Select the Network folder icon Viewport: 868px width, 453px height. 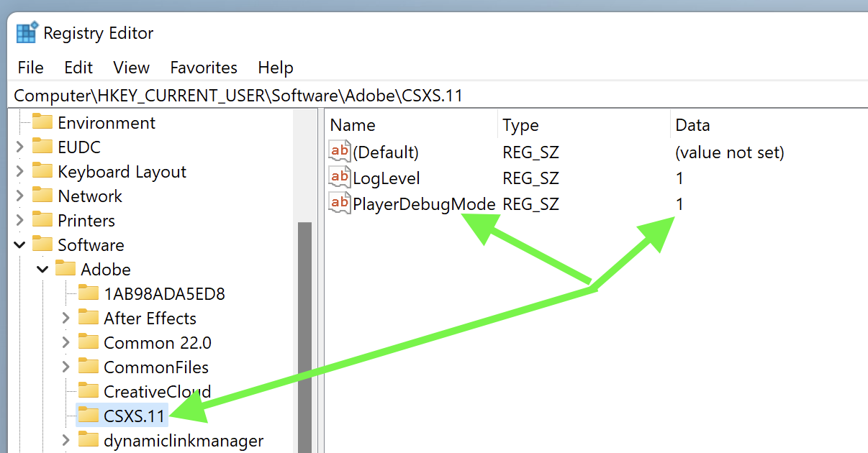coord(42,196)
